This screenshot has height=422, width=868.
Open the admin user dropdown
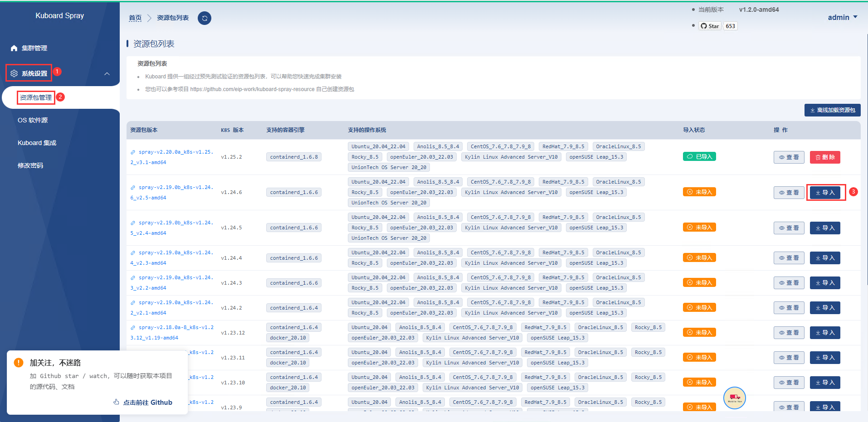coord(843,17)
